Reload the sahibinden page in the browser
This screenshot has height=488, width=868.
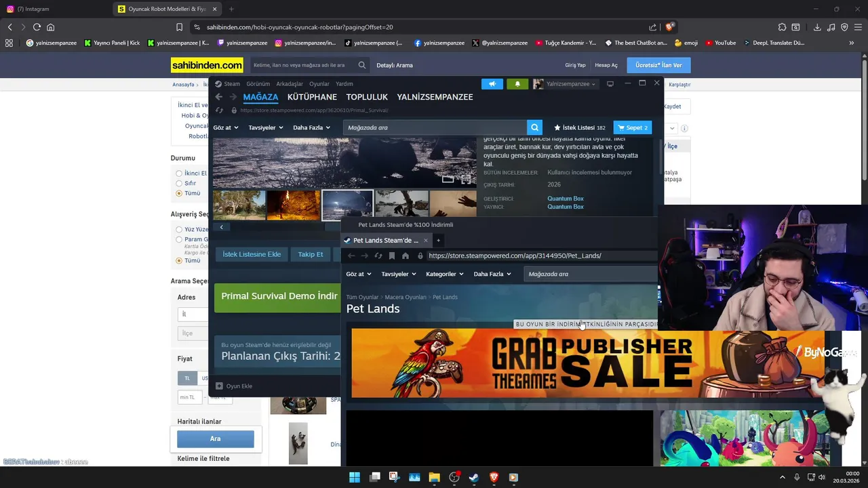[x=37, y=27]
